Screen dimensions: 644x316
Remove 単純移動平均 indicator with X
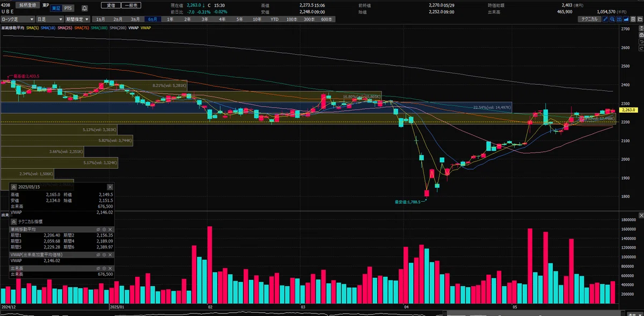tap(110, 230)
